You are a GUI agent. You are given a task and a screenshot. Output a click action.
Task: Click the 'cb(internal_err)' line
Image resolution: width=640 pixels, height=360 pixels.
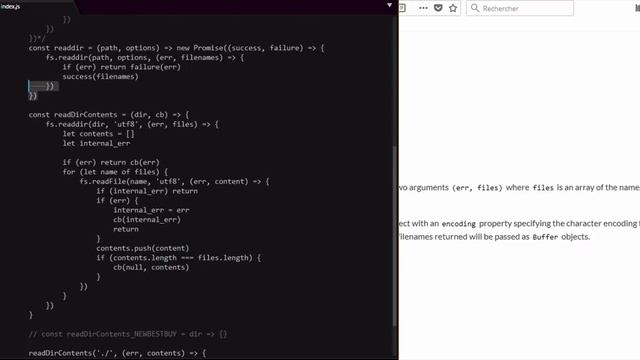pyautogui.click(x=147, y=220)
